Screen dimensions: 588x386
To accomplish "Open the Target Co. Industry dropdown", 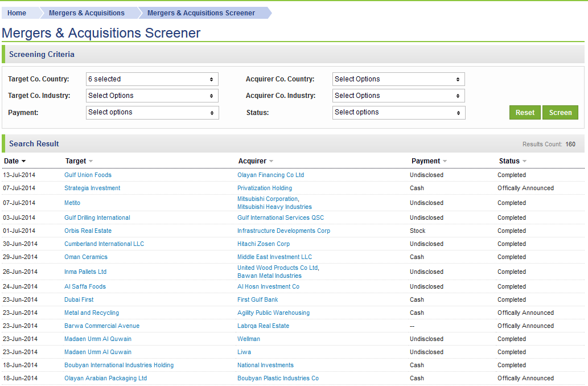I will coord(152,96).
